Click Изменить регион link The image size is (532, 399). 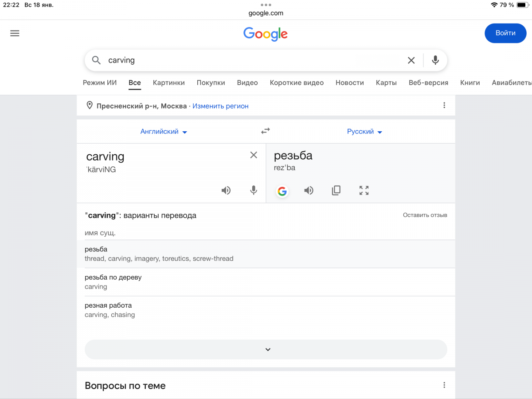click(220, 106)
